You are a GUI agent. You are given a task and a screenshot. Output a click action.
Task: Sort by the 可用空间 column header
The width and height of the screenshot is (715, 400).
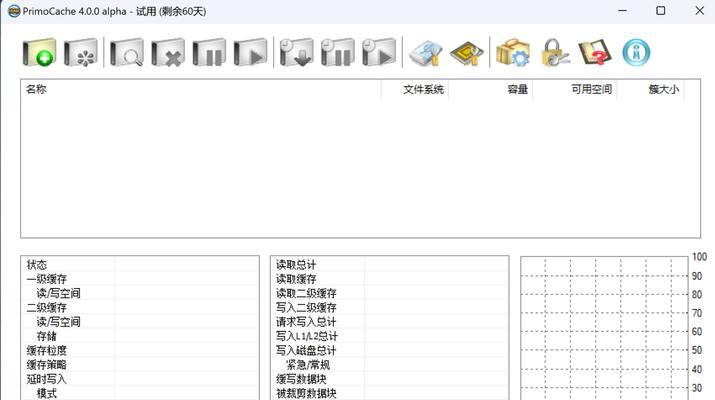575,89
